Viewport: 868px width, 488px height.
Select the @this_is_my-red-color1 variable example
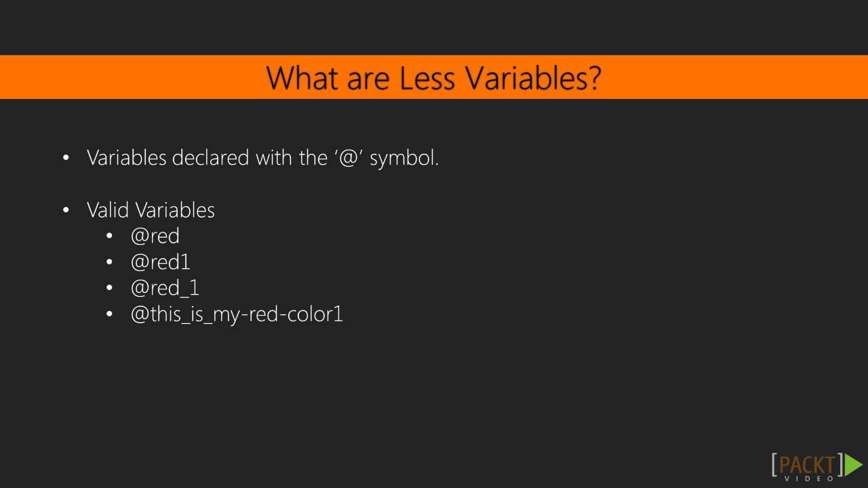coord(237,314)
